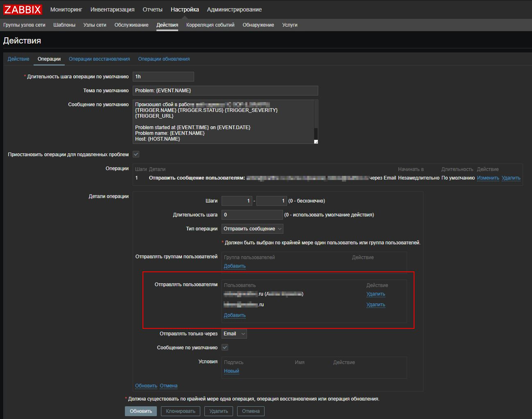Open the Тип операции dropdown
Image resolution: width=532 pixels, height=419 pixels.
click(252, 229)
